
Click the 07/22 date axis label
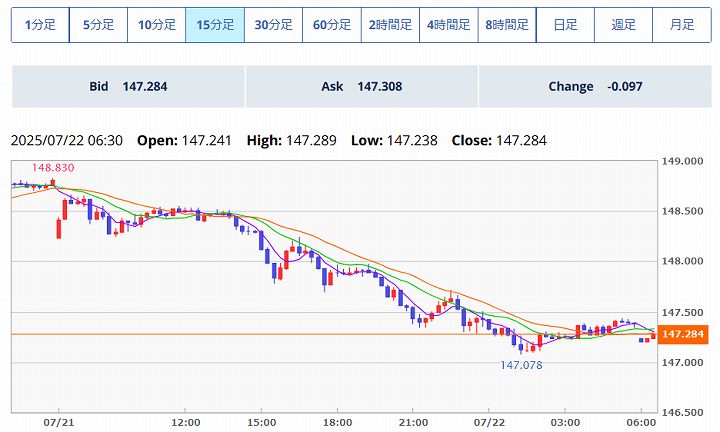[x=489, y=422]
